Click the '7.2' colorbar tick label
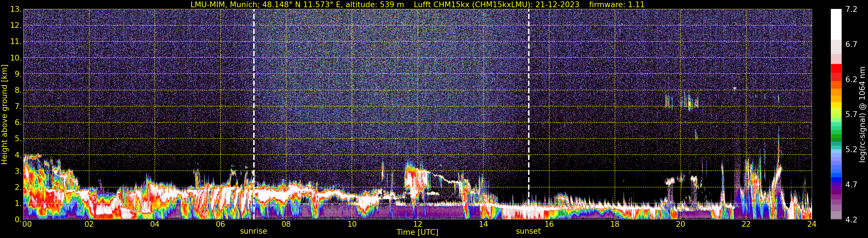868x238 pixels. pos(851,10)
